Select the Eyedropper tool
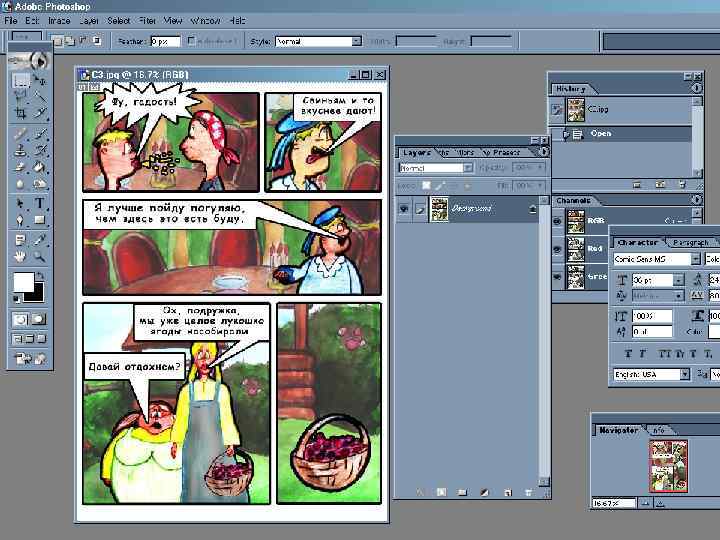This screenshot has height=540, width=720. point(40,240)
